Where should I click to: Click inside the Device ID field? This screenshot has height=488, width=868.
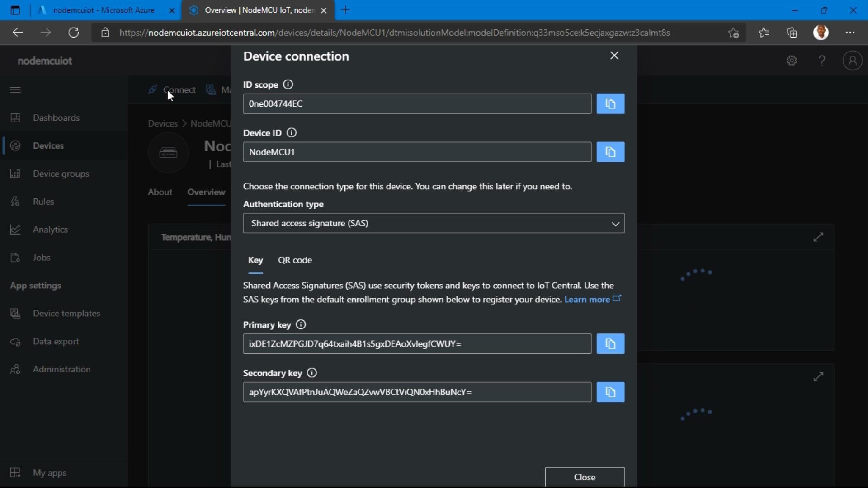coord(417,152)
